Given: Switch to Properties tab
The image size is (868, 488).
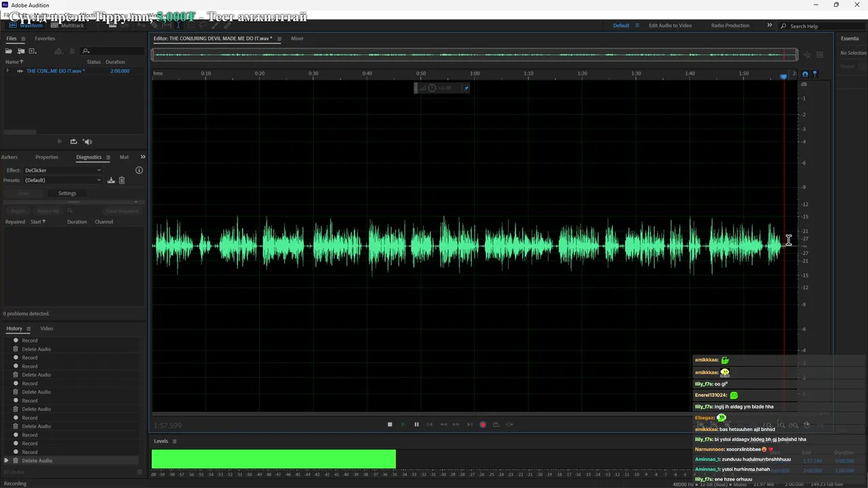Looking at the screenshot, I should (47, 157).
